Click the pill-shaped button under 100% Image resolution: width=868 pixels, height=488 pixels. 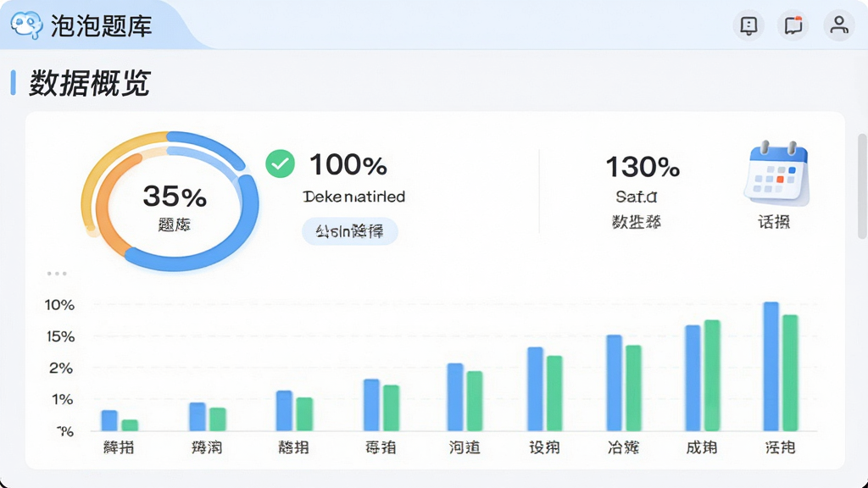coord(350,230)
